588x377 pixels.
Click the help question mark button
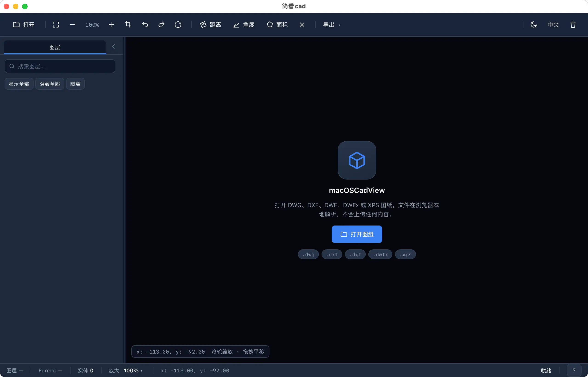click(574, 371)
